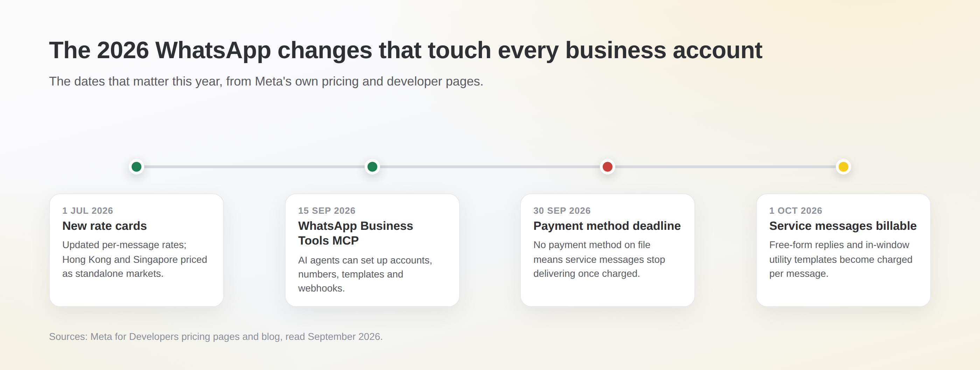The height and width of the screenshot is (370, 980).
Task: Select the "1 JUL 2026" date label
Action: tap(88, 211)
